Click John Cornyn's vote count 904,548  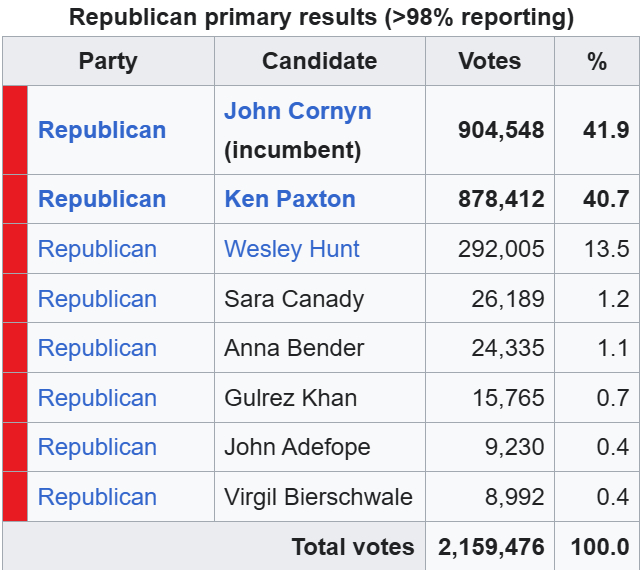[501, 130]
